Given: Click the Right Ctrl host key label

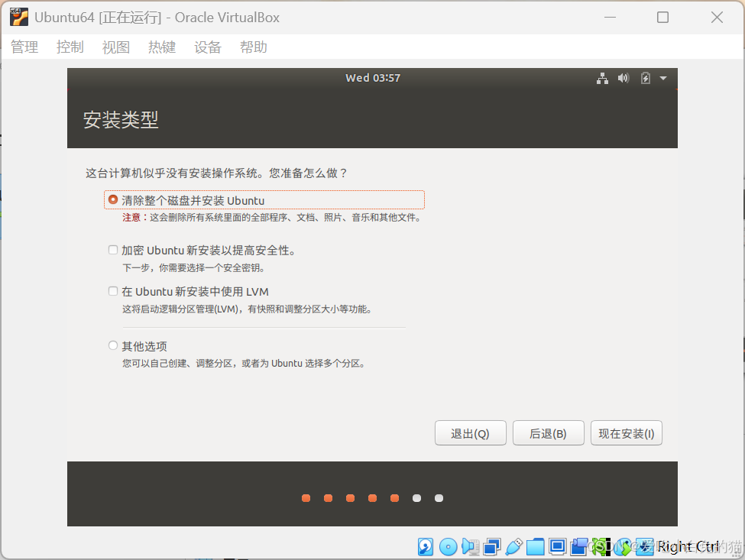Looking at the screenshot, I should pos(688,547).
